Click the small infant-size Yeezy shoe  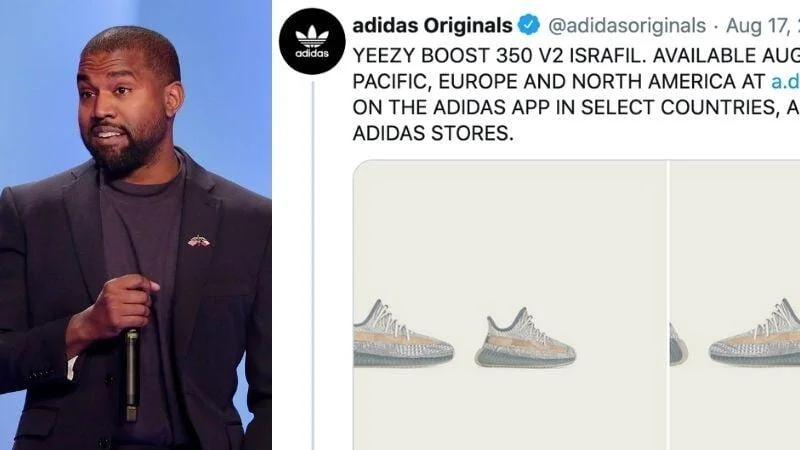tap(525, 337)
